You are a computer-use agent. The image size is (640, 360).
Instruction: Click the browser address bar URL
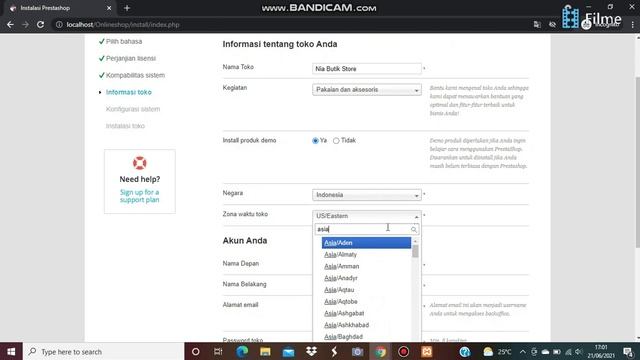[x=123, y=25]
